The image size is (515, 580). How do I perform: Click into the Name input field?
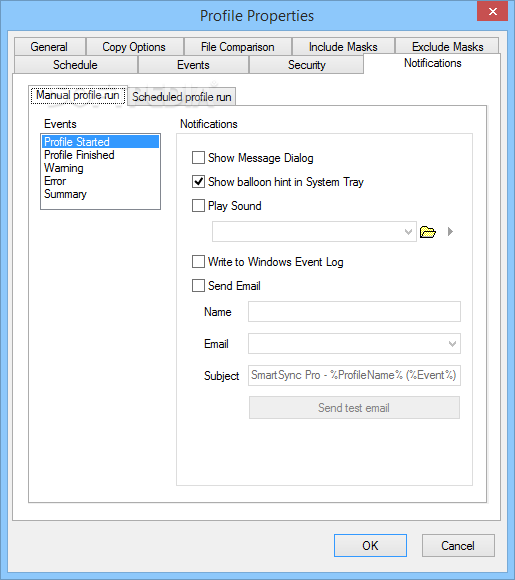pos(354,311)
